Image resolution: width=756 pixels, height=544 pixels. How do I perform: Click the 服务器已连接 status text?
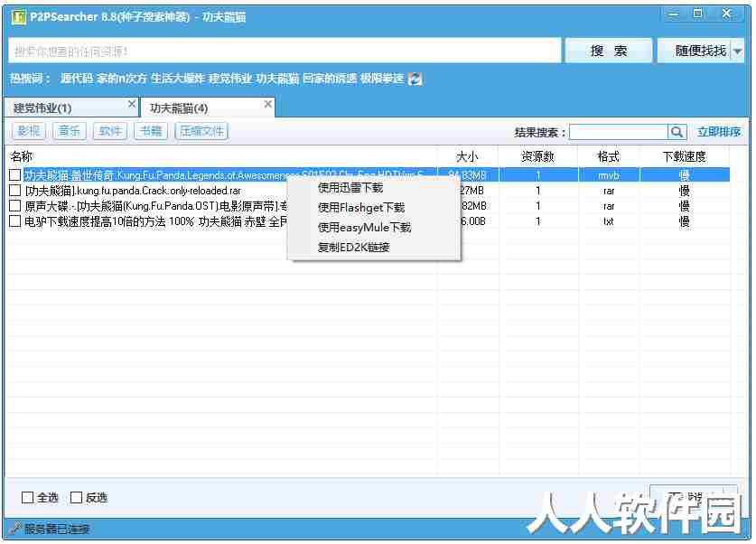57,529
